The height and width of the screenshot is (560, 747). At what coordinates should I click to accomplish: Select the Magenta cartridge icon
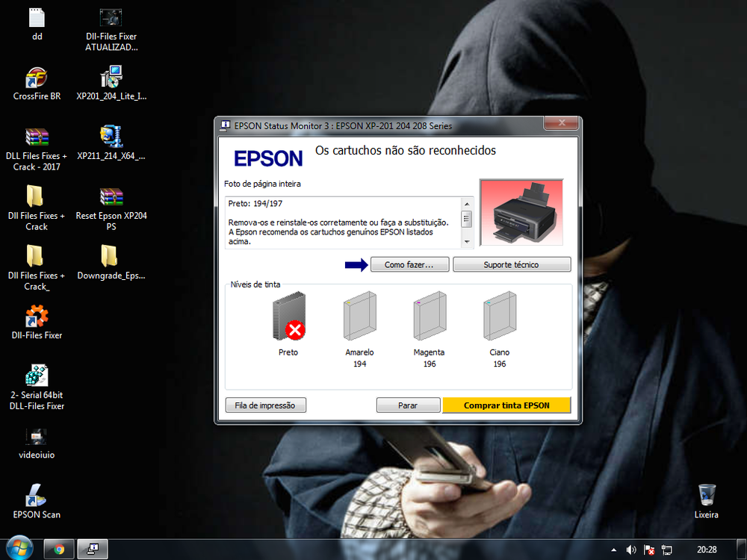click(430, 316)
